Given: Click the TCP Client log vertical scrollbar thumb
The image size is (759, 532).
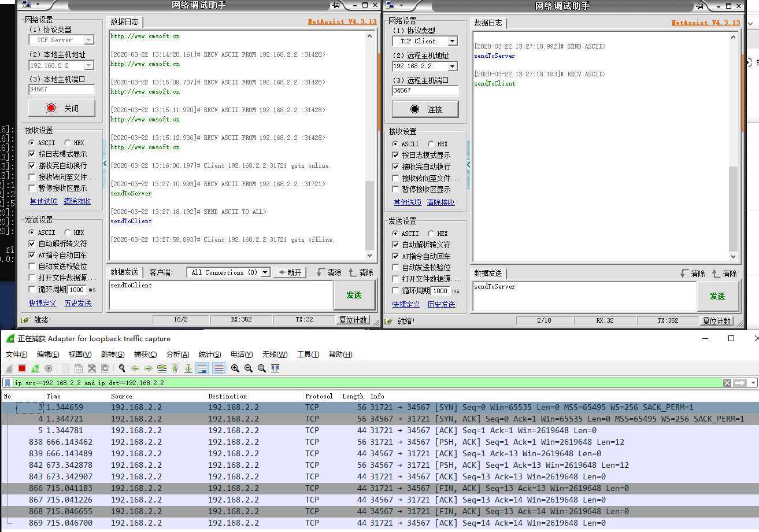Looking at the screenshot, I should coord(734,209).
